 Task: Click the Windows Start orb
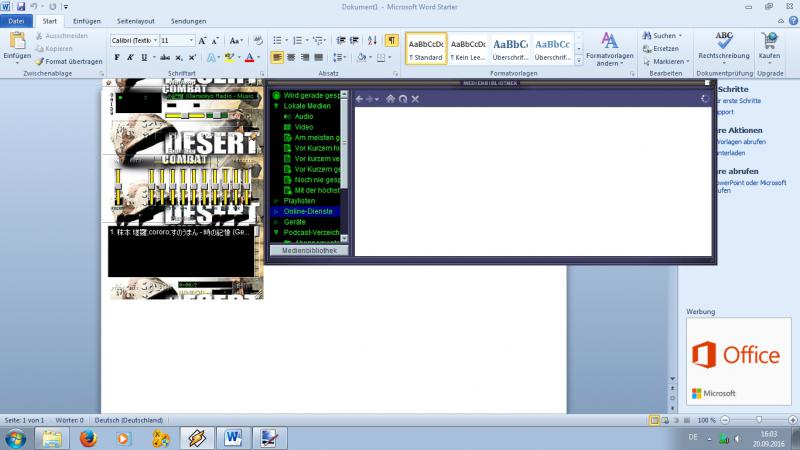pyautogui.click(x=15, y=438)
